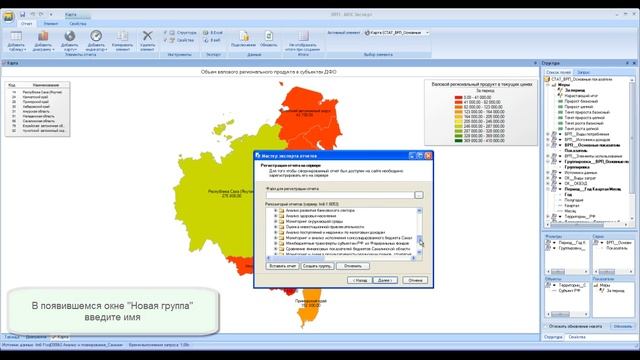Screen dimensions: 640x360
Task: Click Создать группу button in wizard
Action: 317,266
